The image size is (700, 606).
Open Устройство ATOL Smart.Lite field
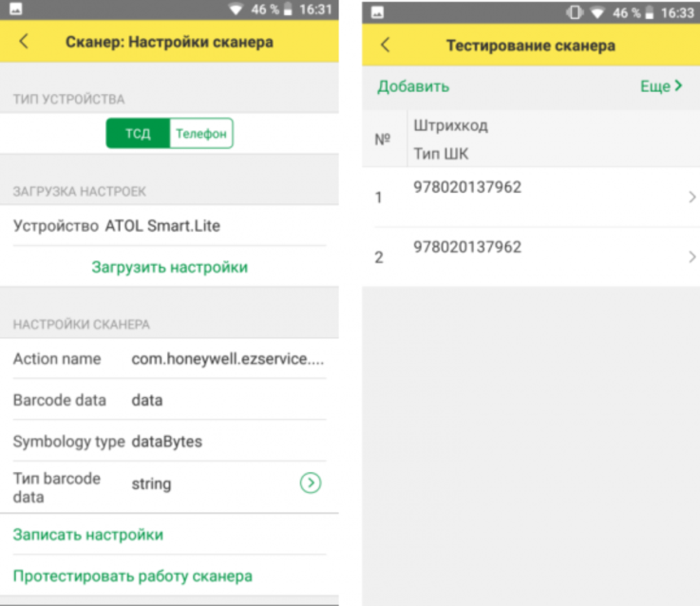point(170,225)
